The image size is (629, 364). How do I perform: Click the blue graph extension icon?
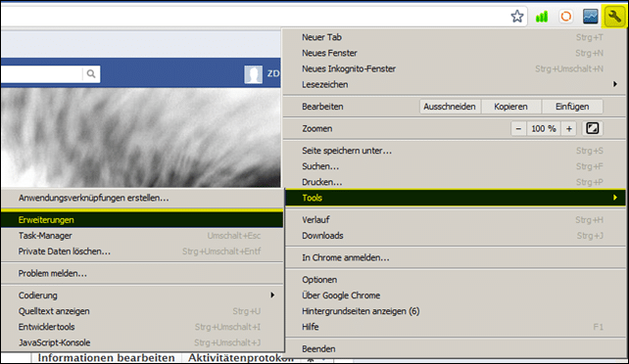pos(590,17)
